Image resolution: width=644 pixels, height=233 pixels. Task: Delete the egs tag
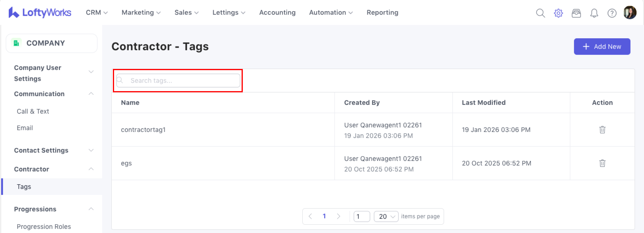click(x=602, y=163)
